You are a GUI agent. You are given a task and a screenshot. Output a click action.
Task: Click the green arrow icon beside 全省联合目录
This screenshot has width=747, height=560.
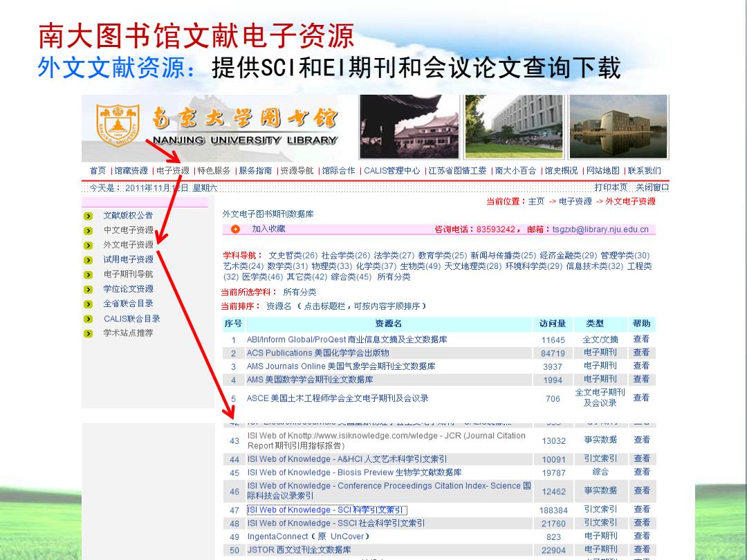pyautogui.click(x=88, y=304)
